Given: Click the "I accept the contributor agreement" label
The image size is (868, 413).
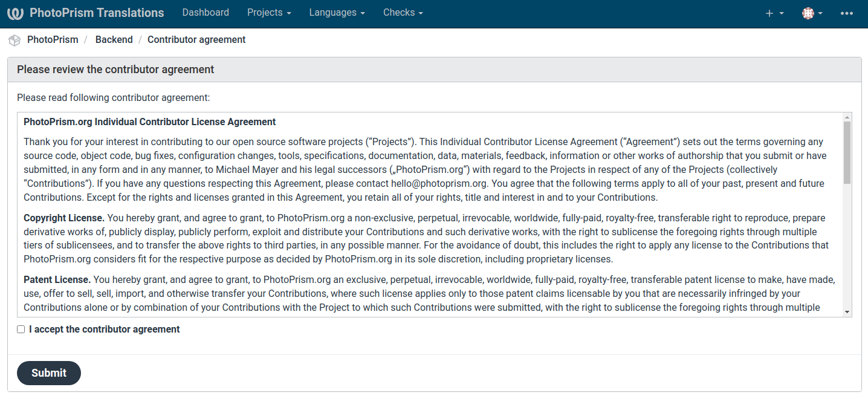Looking at the screenshot, I should (105, 330).
